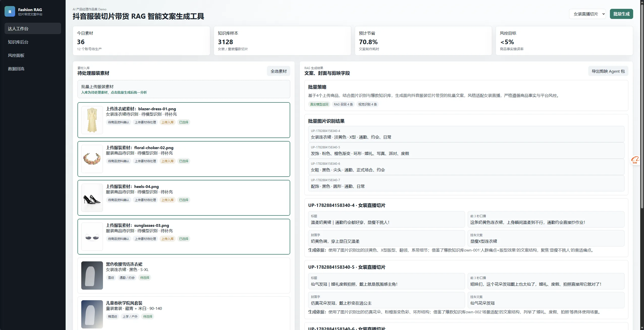Select recognition row UP-1782884158340-4 女装连衣裙
This screenshot has height=330, width=644.
466,134
